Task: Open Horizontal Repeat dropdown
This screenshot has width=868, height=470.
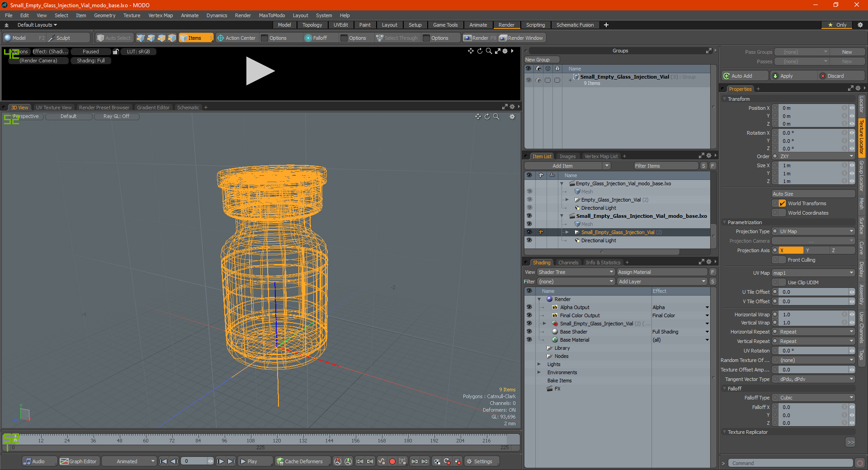Action: coord(816,332)
